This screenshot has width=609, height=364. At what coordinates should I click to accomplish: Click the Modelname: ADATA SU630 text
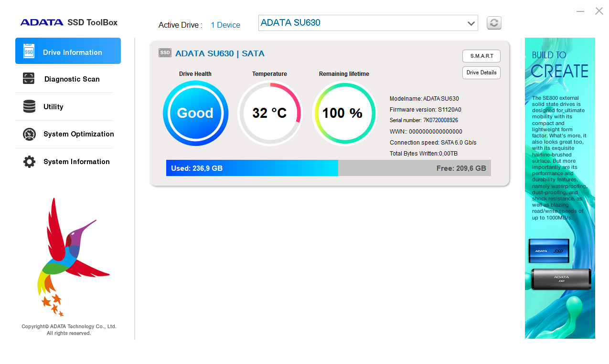pyautogui.click(x=424, y=99)
